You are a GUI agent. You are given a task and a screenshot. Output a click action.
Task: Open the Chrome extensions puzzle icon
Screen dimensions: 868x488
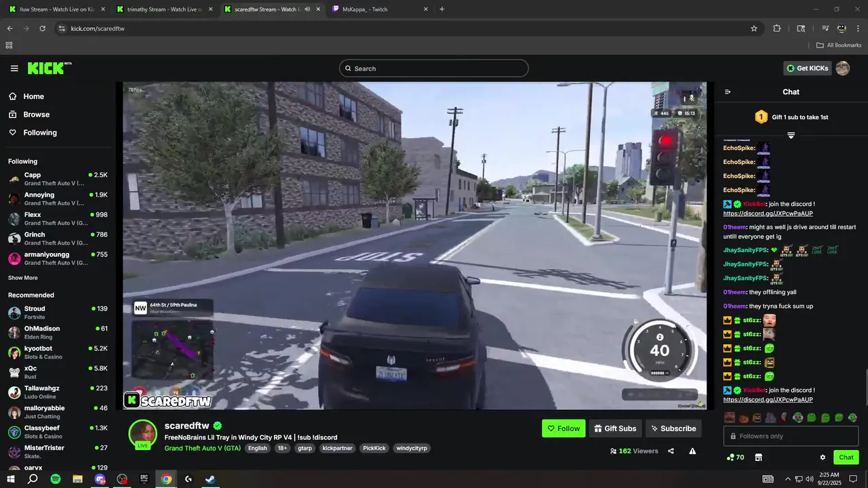pos(777,28)
